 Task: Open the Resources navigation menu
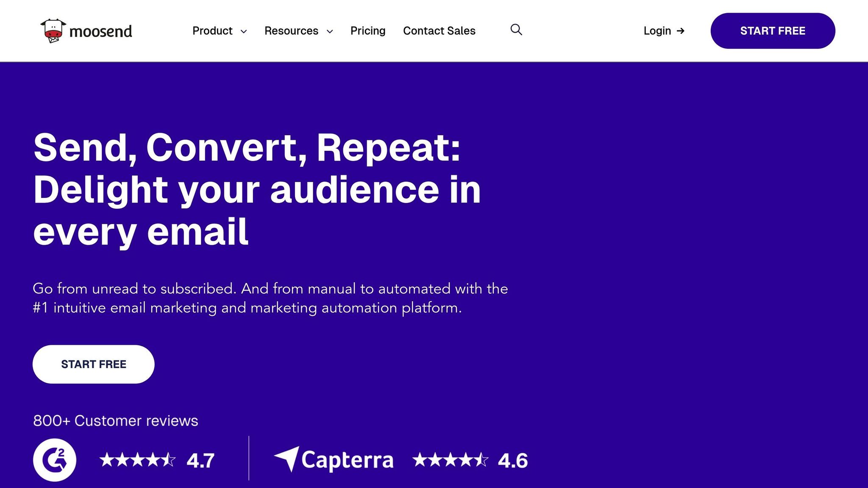pos(291,31)
